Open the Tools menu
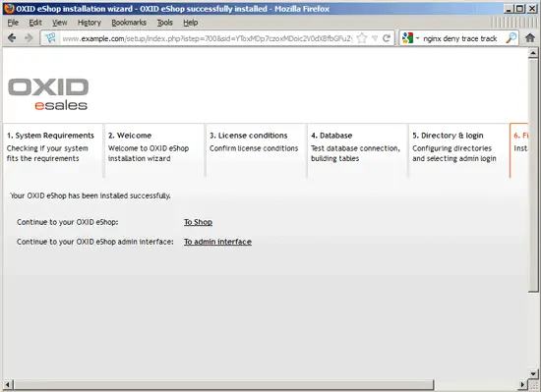541x392 pixels. tap(164, 23)
